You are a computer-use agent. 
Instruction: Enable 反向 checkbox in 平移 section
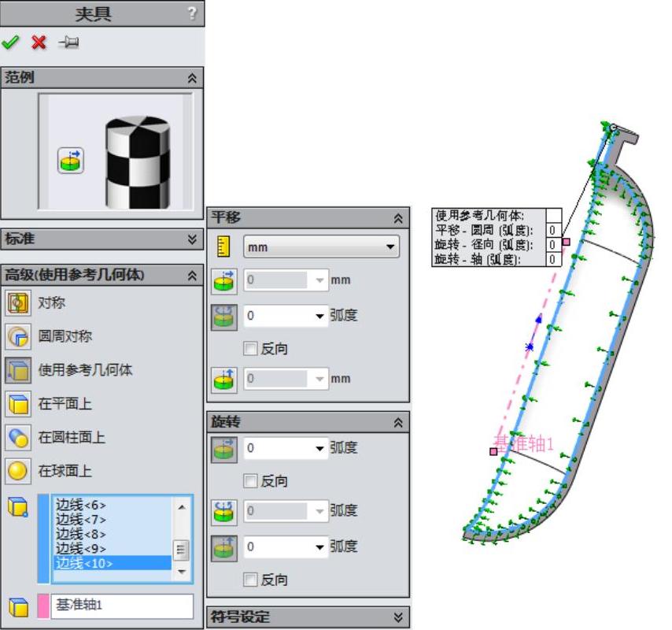pos(250,348)
